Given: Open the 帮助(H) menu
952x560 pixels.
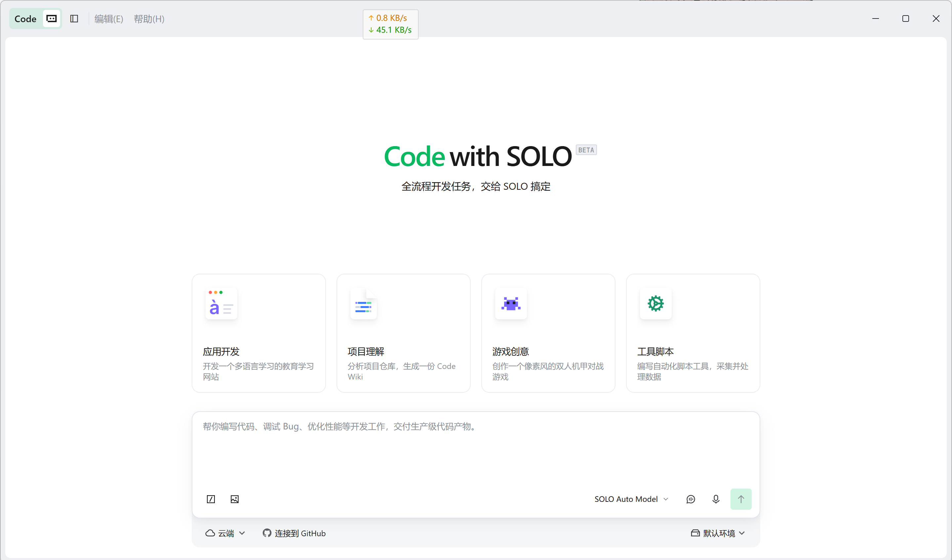Looking at the screenshot, I should 149,19.
